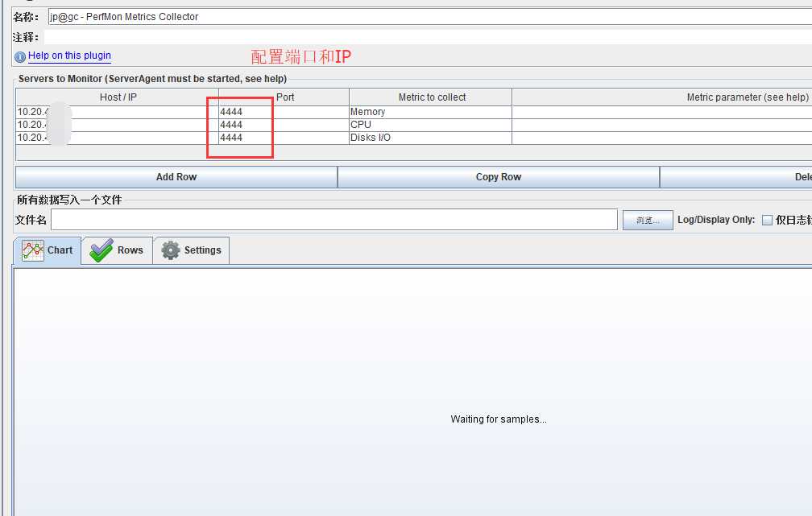Click the Add Row button
Screen dimensions: 812x516
tap(176, 177)
